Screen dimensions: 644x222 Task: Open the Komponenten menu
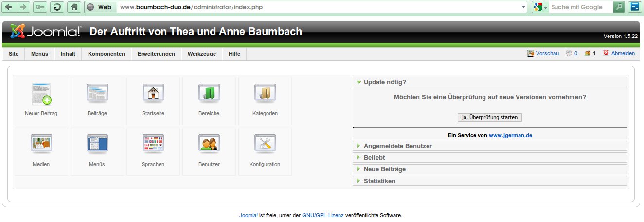pyautogui.click(x=106, y=54)
